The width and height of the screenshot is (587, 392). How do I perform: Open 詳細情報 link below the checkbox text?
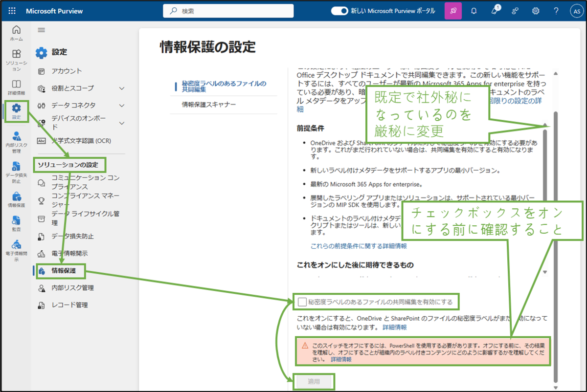pyautogui.click(x=394, y=327)
